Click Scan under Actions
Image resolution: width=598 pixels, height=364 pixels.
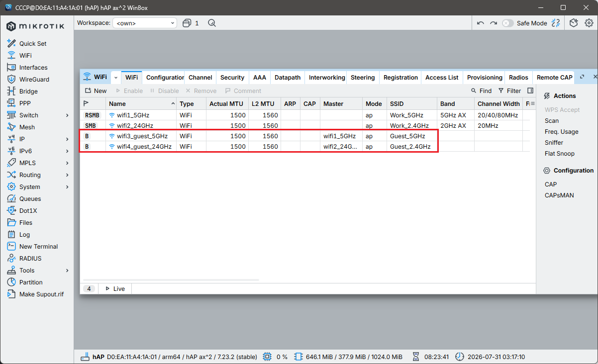point(552,120)
